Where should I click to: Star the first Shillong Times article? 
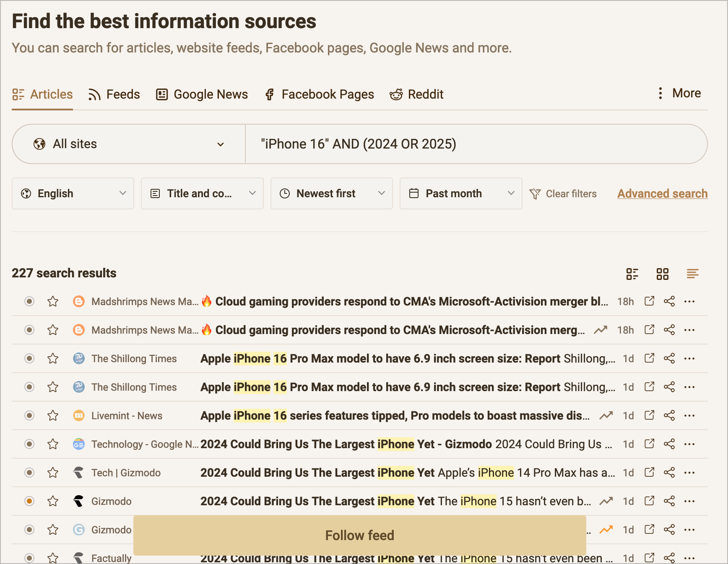[53, 358]
